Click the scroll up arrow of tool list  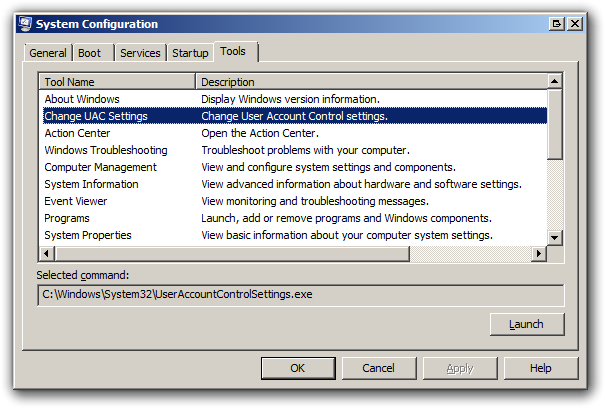554,81
